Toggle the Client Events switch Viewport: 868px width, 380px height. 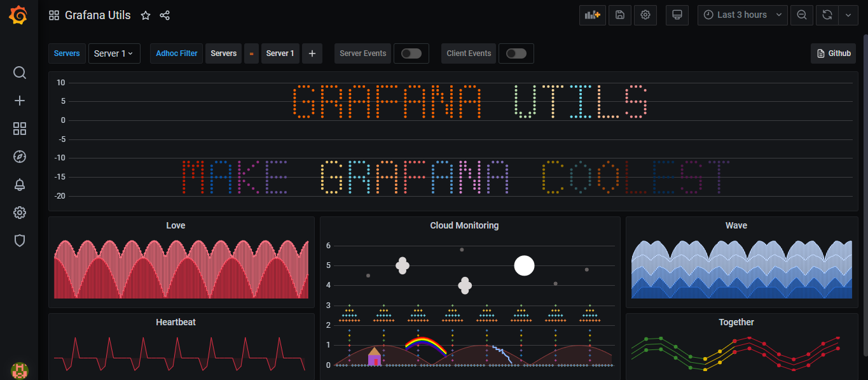point(516,53)
